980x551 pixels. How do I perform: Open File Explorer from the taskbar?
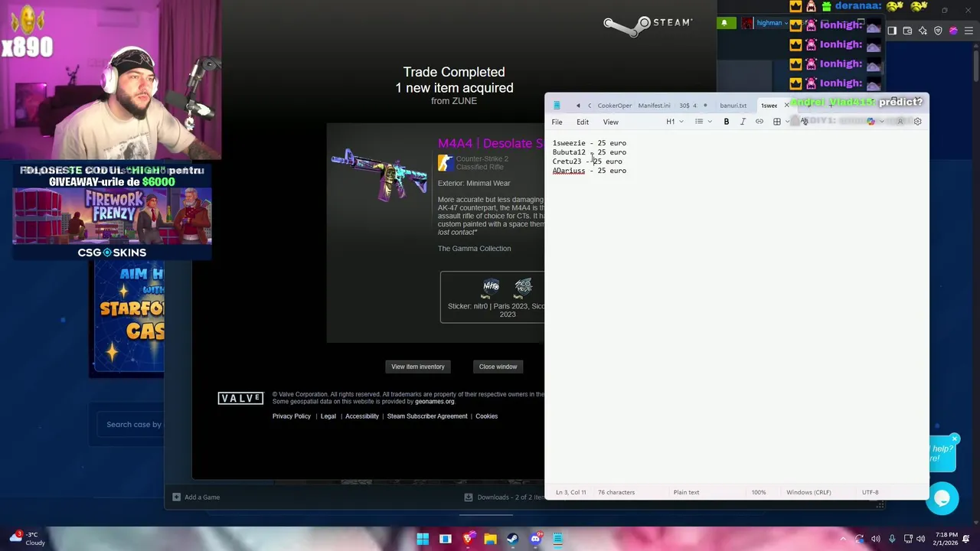[490, 540]
